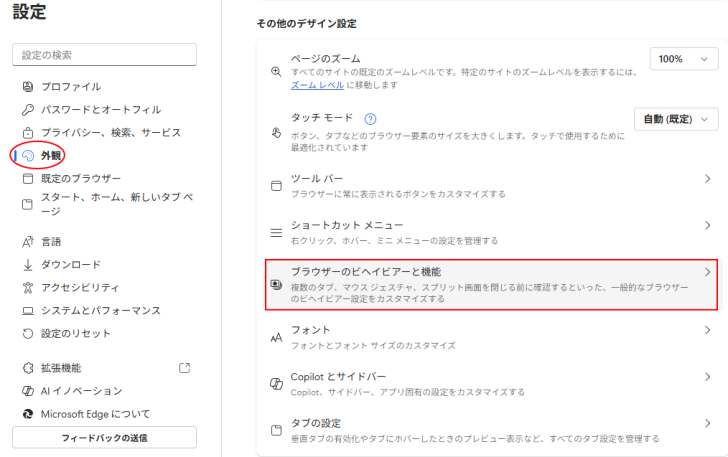Screen dimensions: 728x457
Task: Click the Edge logo beside Microsoft Edge について
Action: (28, 414)
